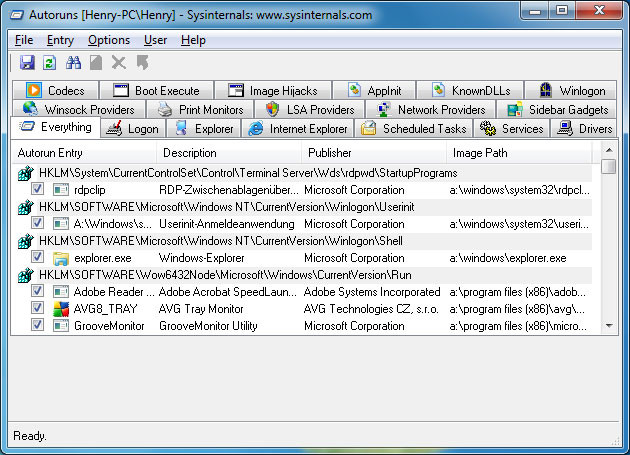This screenshot has height=455, width=630.
Task: Click registry icon of Terminal Server key
Action: (x=26, y=173)
